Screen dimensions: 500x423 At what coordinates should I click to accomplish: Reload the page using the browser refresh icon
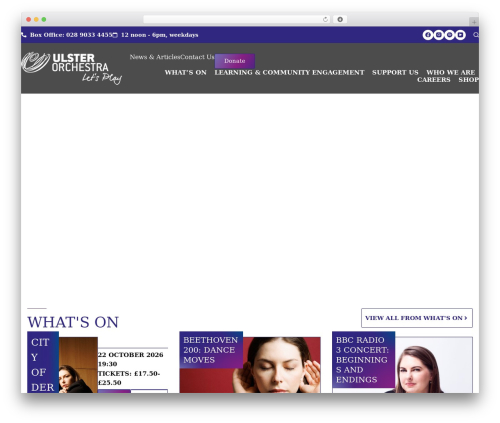[325, 19]
